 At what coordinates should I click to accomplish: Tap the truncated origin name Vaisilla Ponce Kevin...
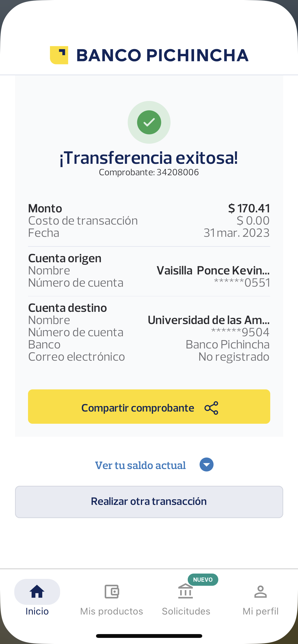tap(213, 271)
